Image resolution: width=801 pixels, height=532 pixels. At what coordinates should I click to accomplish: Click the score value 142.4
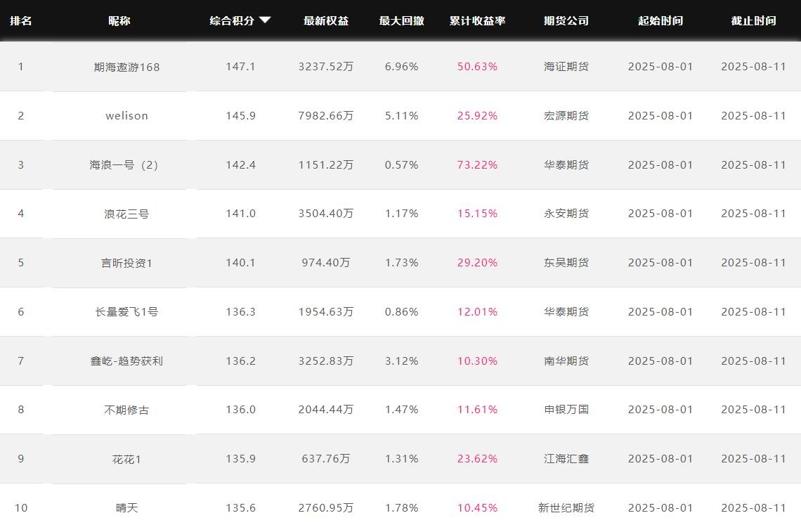pos(240,164)
